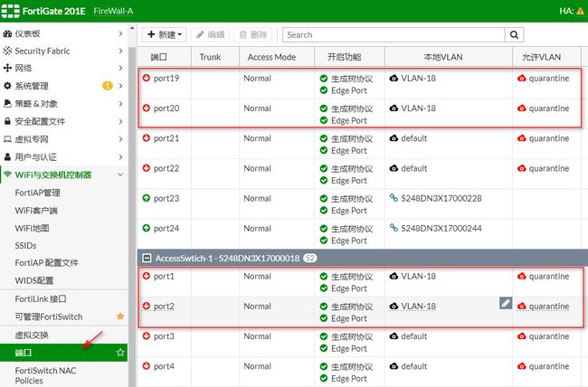Click the notification badge on 系统管理
Viewport: 588px width, 387px height.
point(108,86)
